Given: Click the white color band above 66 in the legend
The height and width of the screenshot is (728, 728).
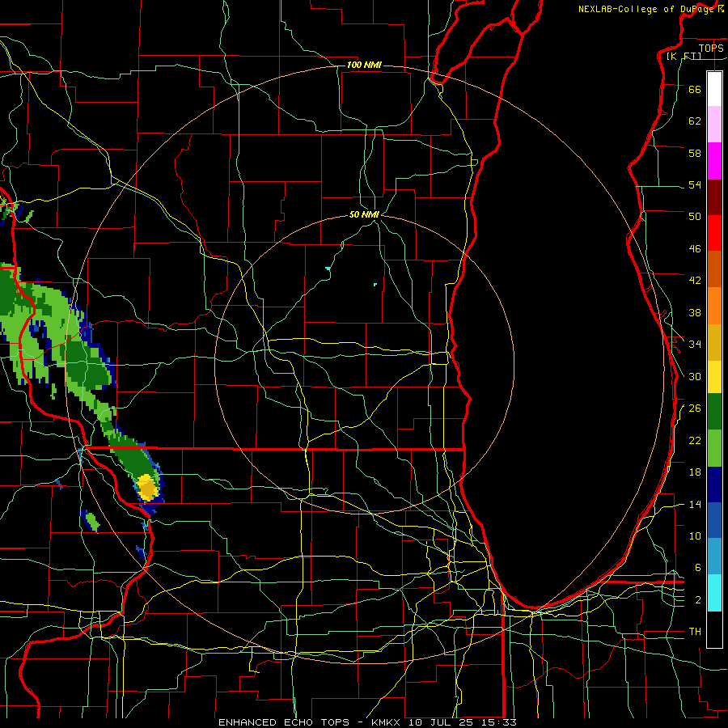Looking at the screenshot, I should 714,89.
